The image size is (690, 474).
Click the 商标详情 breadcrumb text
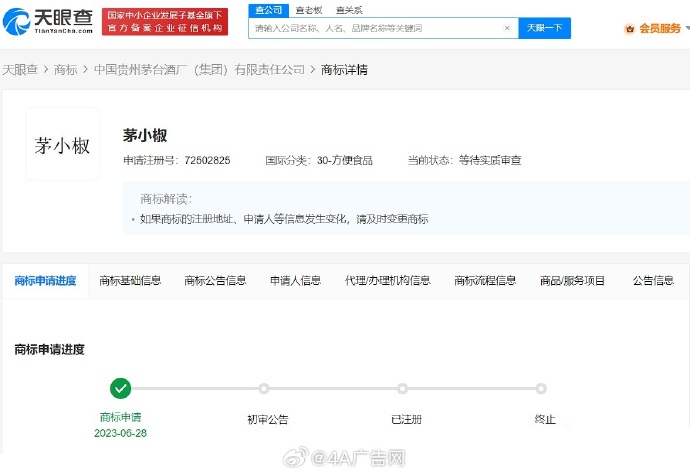coord(344,70)
